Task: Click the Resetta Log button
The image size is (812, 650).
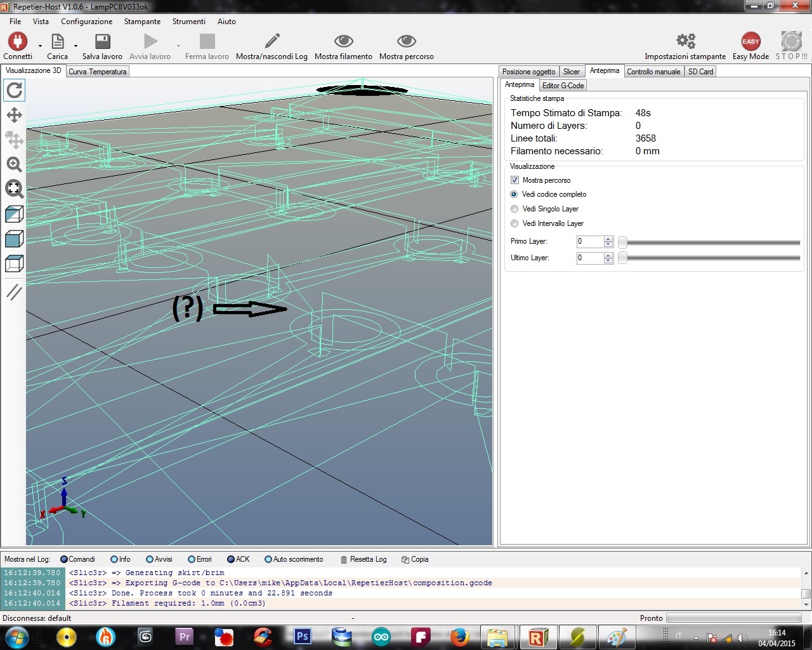Action: pos(363,559)
